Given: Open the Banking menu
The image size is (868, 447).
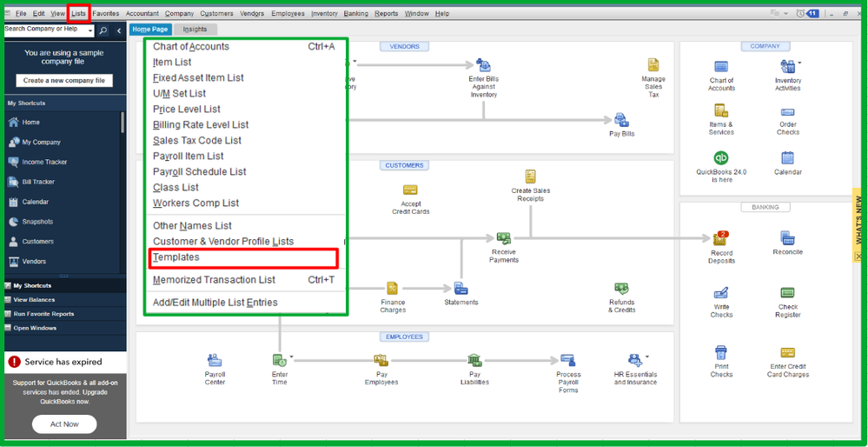Looking at the screenshot, I should pos(355,13).
